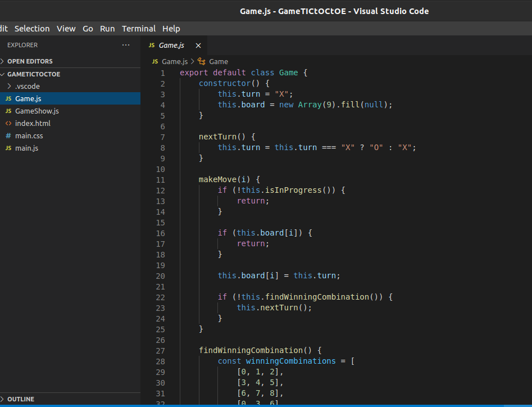The image size is (532, 407).
Task: Open GameShow.js from the explorer
Action: [x=70, y=111]
